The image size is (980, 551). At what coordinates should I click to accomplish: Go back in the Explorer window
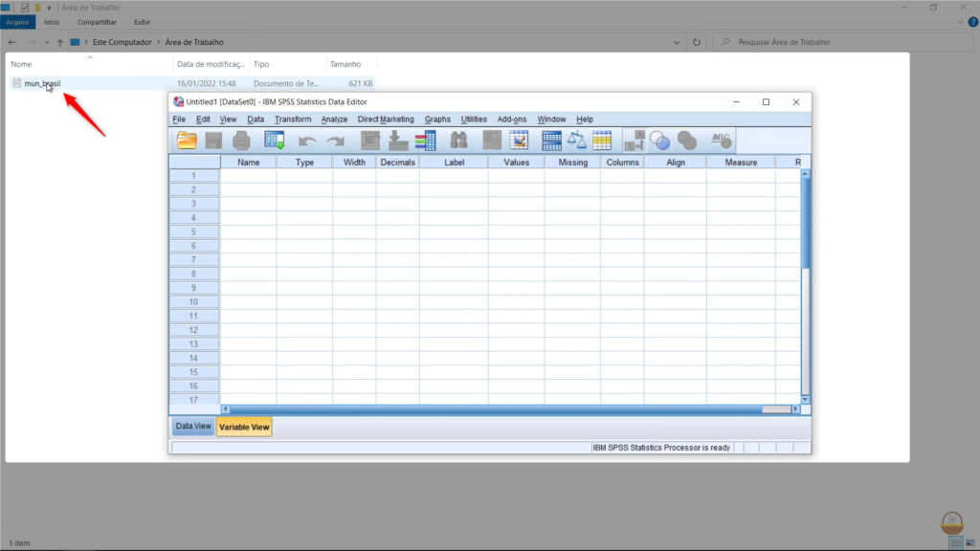click(x=12, y=42)
